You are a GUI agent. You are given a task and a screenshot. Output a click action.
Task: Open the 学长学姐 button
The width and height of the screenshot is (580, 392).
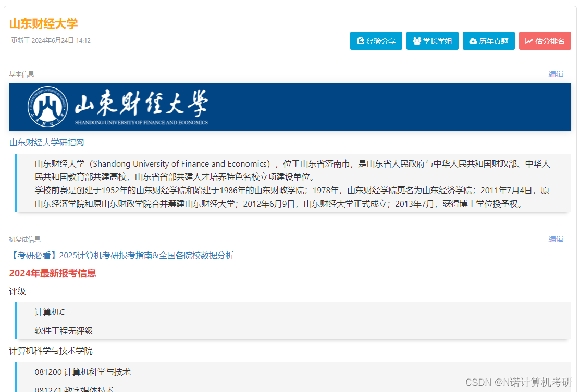tap(433, 41)
